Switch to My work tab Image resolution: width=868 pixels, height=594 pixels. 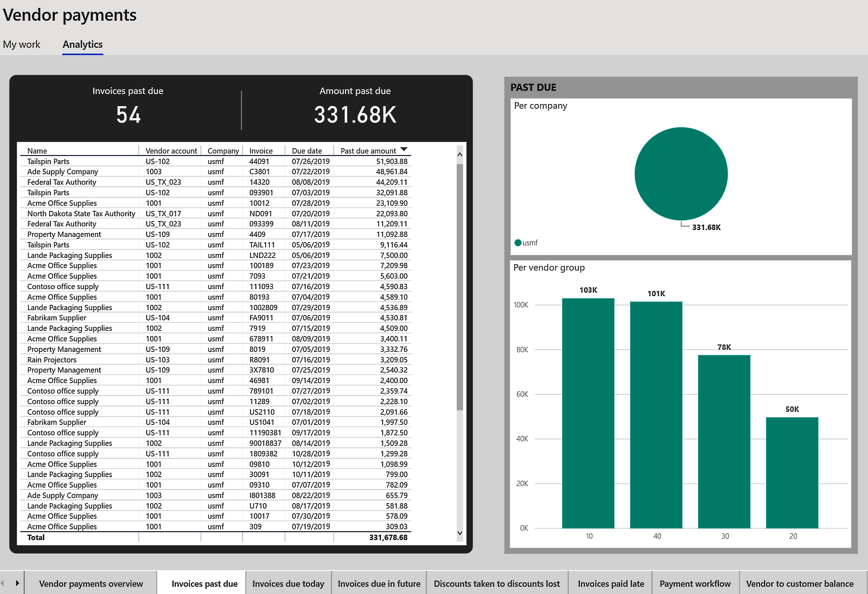[21, 44]
